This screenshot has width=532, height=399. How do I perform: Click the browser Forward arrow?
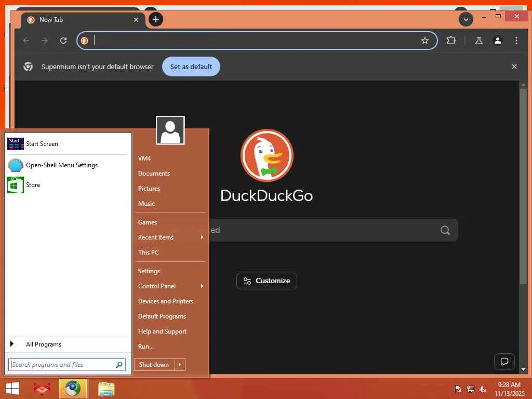pyautogui.click(x=45, y=41)
